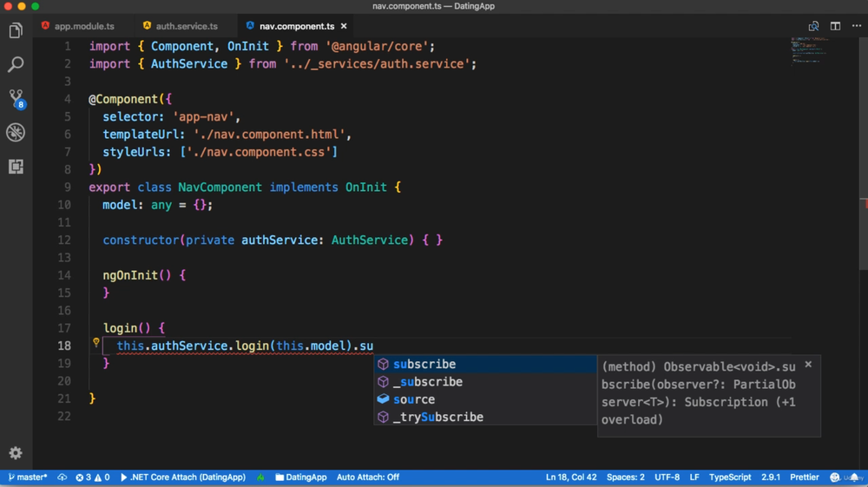Start .NET Core Attach (DatingApp) debug
The width and height of the screenshot is (868, 487).
(x=182, y=477)
